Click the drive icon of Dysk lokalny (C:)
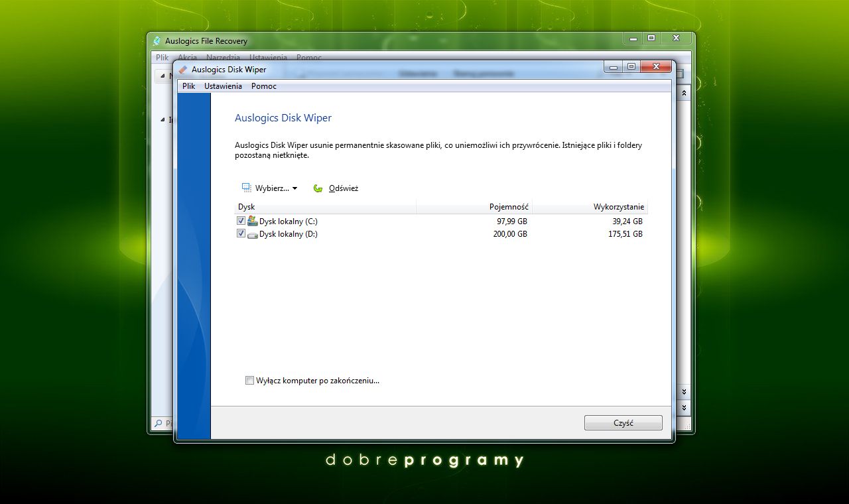 (252, 221)
